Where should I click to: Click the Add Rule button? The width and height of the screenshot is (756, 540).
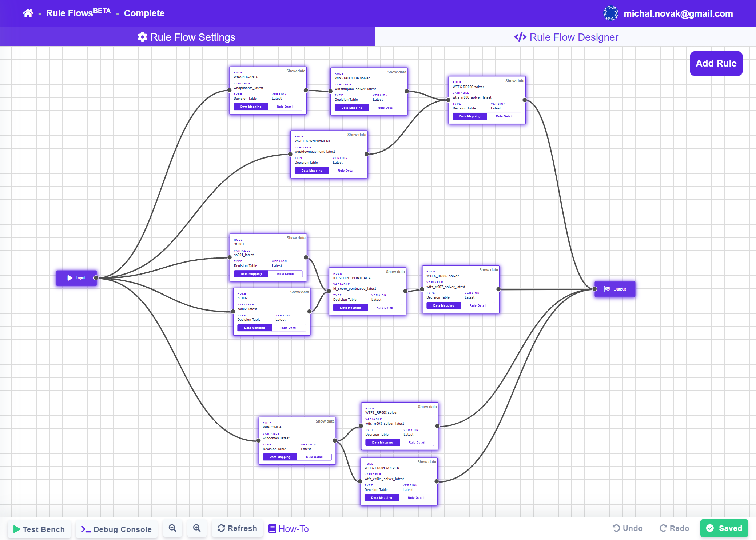[716, 63]
